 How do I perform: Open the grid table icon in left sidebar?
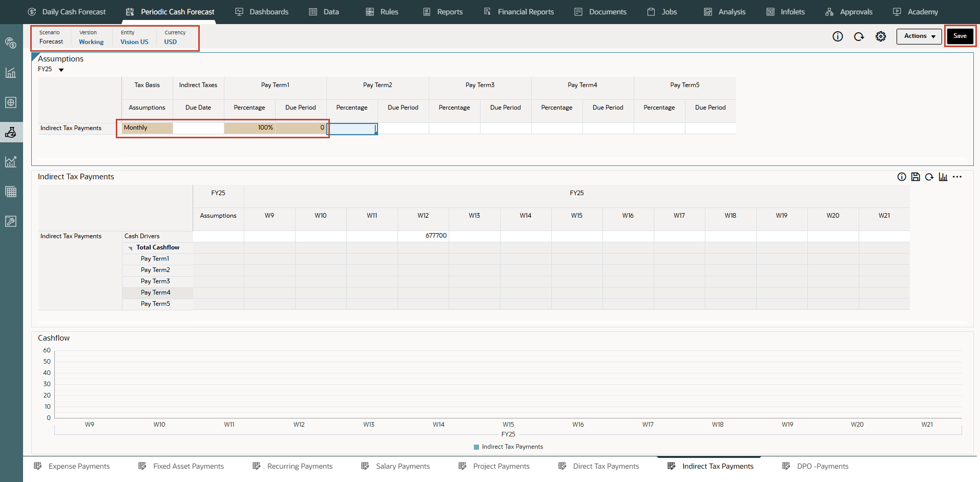click(x=11, y=192)
